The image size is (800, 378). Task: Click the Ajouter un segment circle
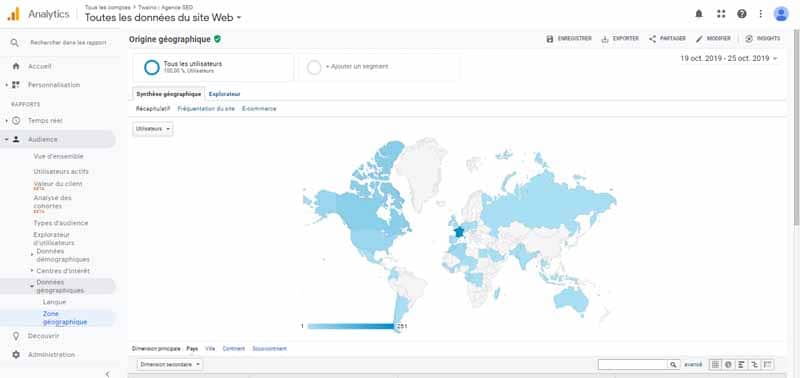pyautogui.click(x=314, y=67)
